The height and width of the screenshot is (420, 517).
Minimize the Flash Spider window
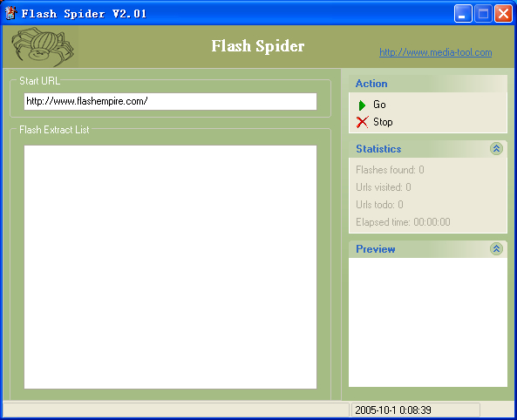click(463, 14)
